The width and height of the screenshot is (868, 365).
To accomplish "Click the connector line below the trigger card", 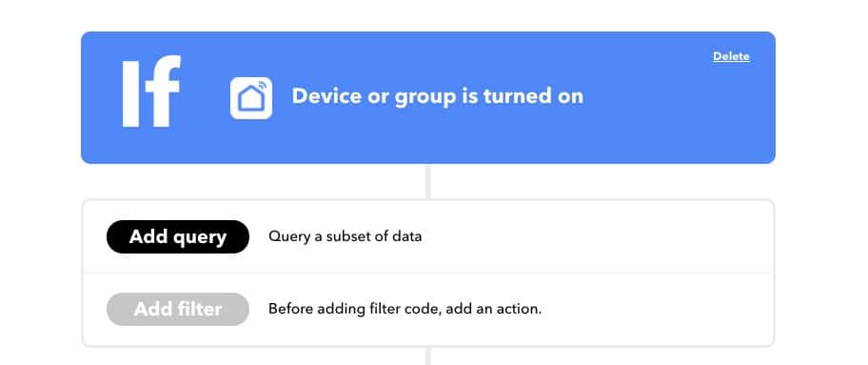I will [428, 181].
